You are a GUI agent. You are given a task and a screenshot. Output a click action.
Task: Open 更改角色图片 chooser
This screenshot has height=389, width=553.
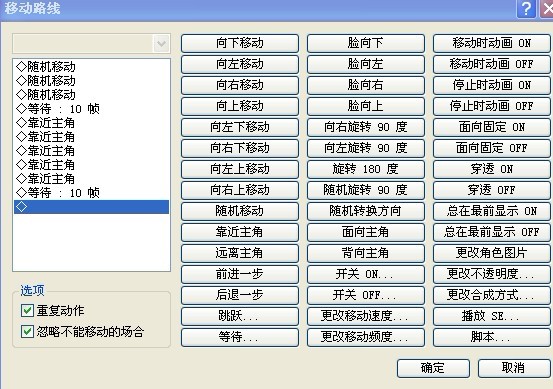coord(492,253)
